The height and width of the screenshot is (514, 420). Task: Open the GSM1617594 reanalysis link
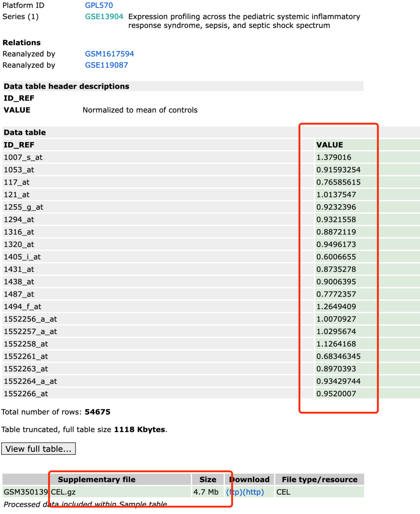click(110, 54)
